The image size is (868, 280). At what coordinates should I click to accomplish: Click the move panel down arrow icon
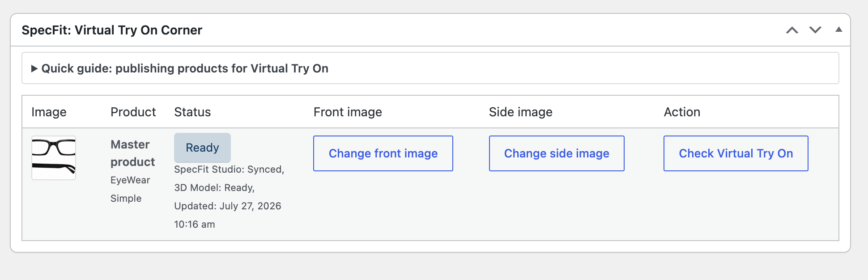[815, 30]
